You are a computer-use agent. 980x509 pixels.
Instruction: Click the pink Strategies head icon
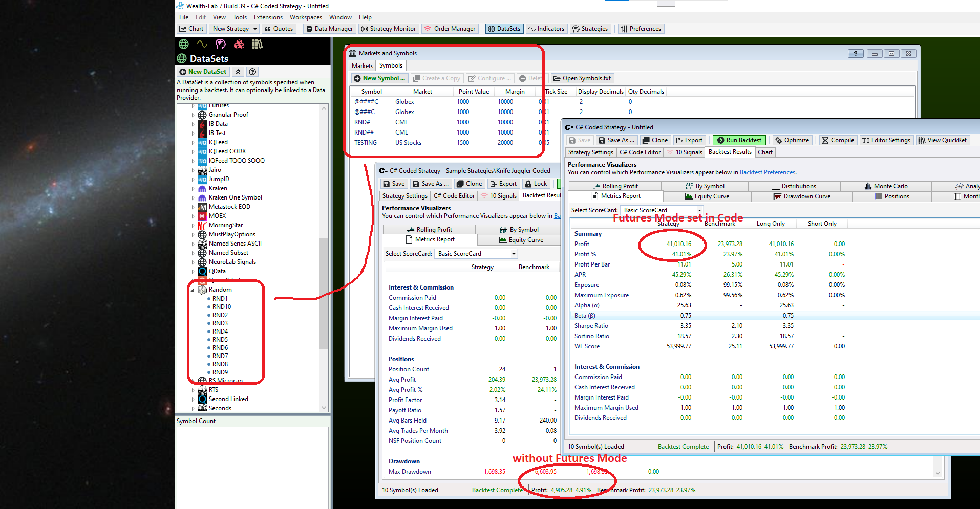[221, 45]
